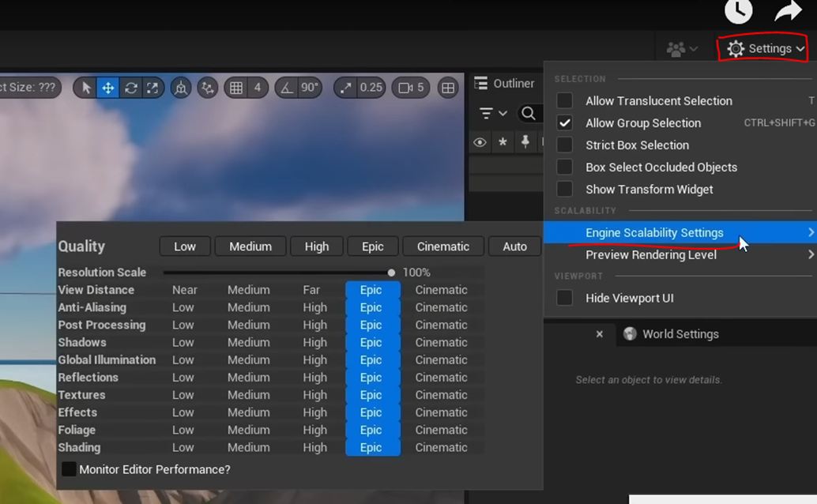Set overall Quality to High
817x504 pixels.
(x=317, y=246)
